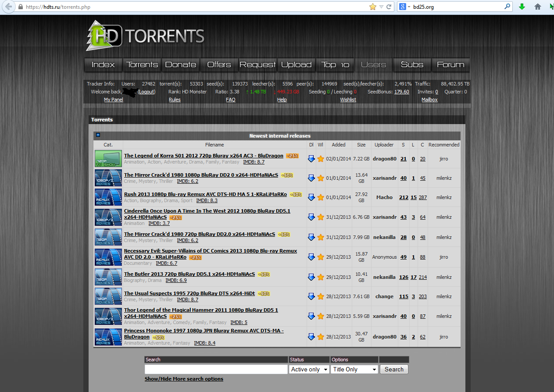Add Necessary Evil to wishlist star
The width and height of the screenshot is (554, 392).
point(321,257)
